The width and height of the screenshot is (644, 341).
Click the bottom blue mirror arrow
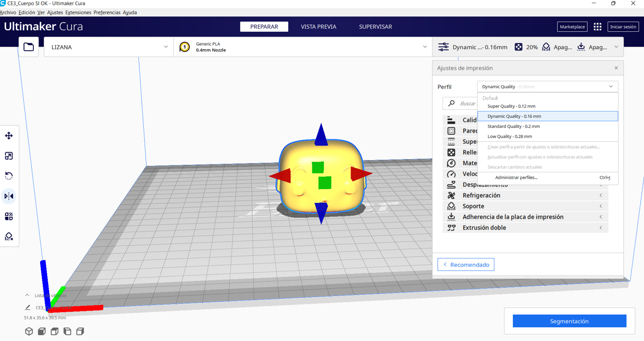pyautogui.click(x=321, y=213)
